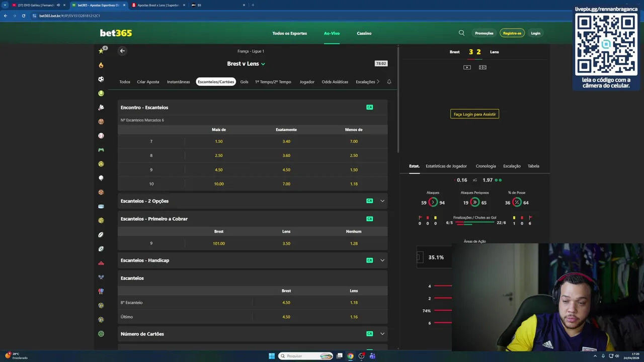Select the baseball sport icon
This screenshot has height=362, width=644.
101,136
